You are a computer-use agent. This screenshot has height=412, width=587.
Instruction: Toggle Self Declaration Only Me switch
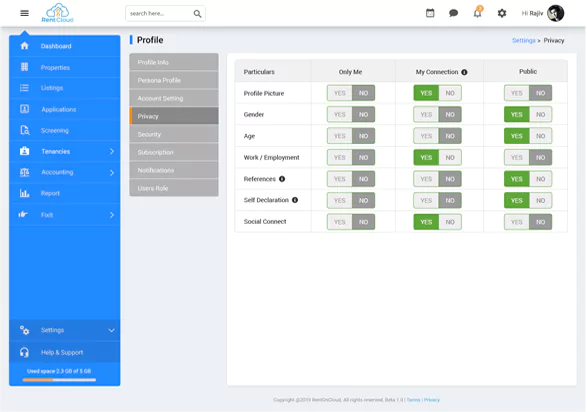(351, 201)
